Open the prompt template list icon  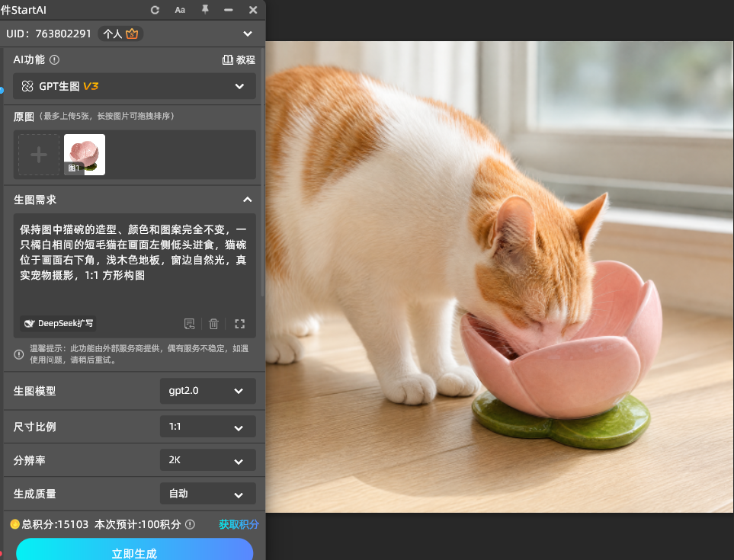189,324
